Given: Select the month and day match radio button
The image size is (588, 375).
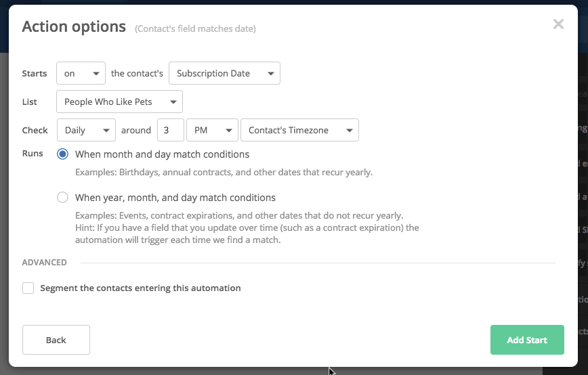Looking at the screenshot, I should click(x=63, y=154).
